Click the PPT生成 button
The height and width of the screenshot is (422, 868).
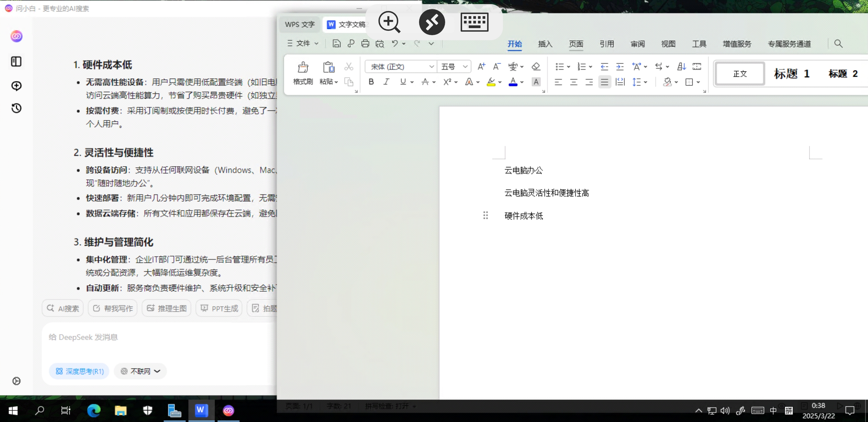[x=219, y=308]
